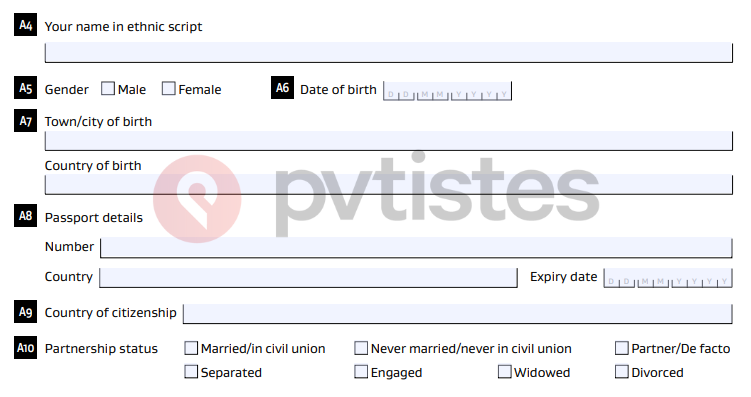Click the A4 question marker

click(25, 25)
